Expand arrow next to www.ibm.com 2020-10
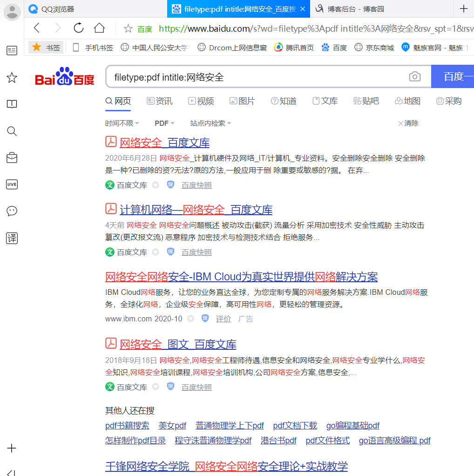Image resolution: width=474 pixels, height=476 pixels. 190,319
